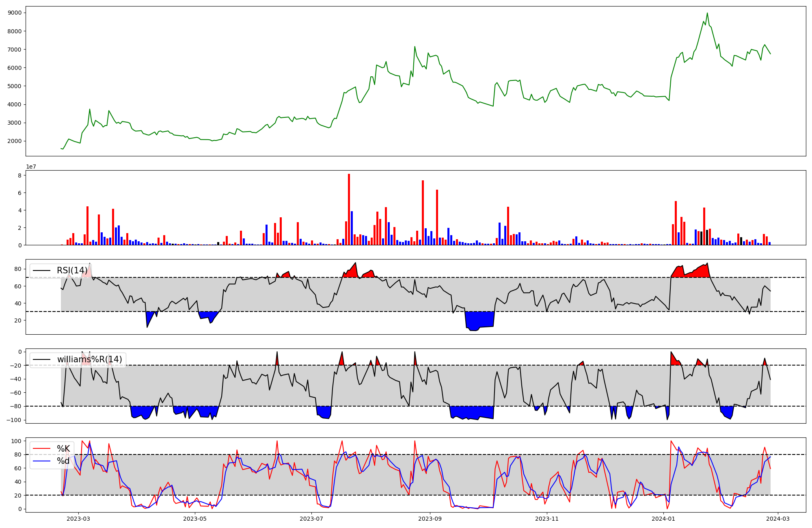Click the -100 tick on Williams %R axis
Screen dimensions: 812x528
pos(14,420)
